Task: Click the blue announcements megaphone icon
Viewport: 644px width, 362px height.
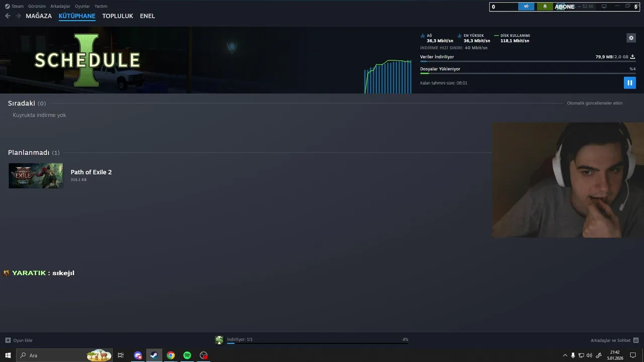Action: click(x=526, y=7)
